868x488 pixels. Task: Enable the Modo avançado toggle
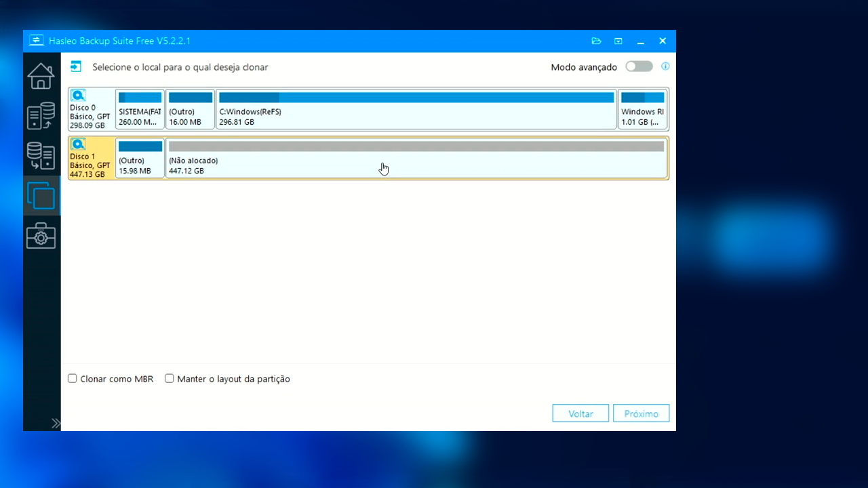(638, 66)
